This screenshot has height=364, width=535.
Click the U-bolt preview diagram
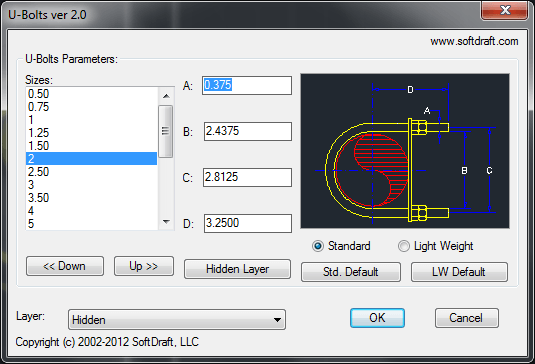pyautogui.click(x=405, y=151)
